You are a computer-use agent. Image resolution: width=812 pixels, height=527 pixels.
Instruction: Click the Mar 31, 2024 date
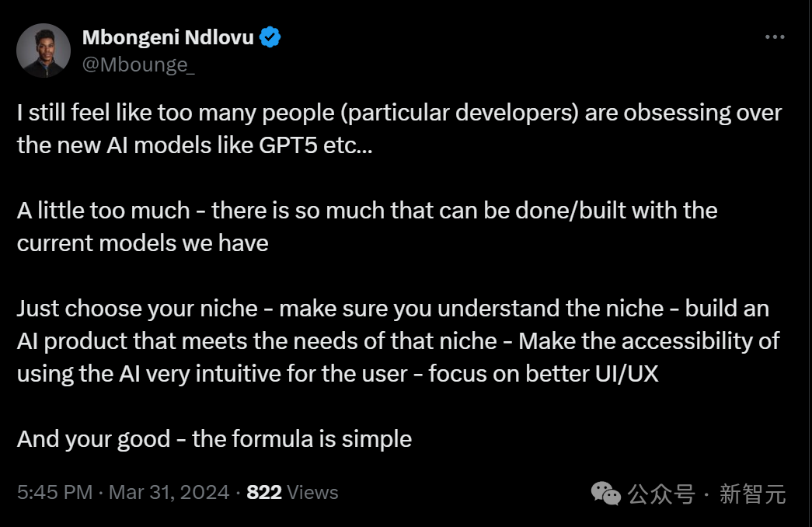tap(169, 492)
